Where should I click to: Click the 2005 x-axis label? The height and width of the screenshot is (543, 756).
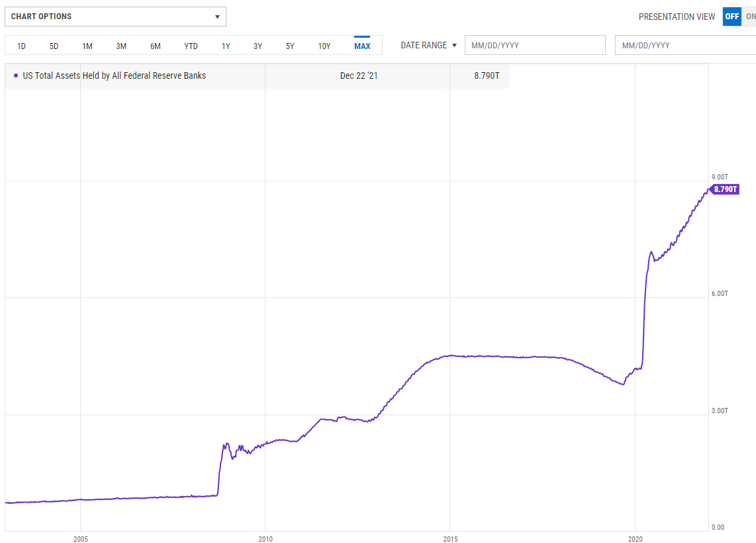click(81, 538)
